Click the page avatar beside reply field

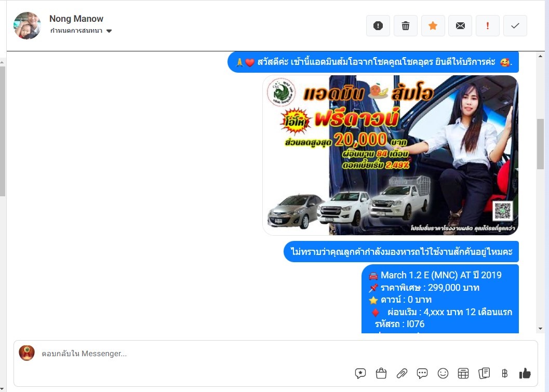(26, 353)
